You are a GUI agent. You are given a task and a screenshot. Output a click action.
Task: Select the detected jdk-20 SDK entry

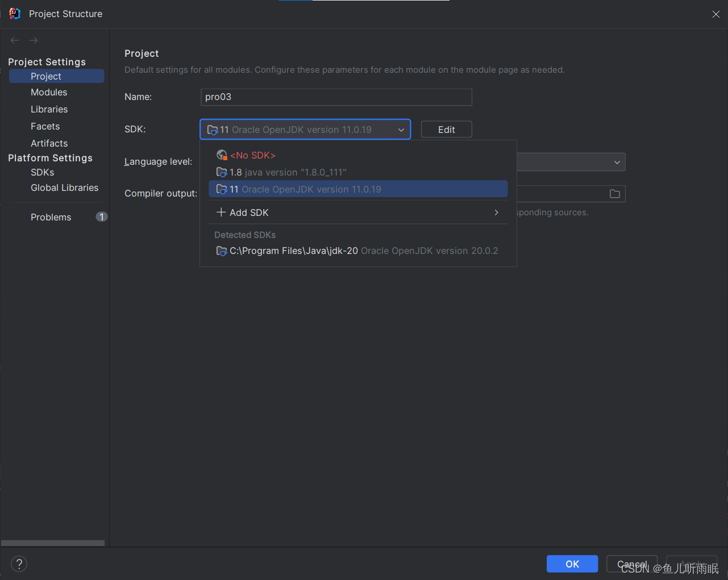tap(358, 251)
